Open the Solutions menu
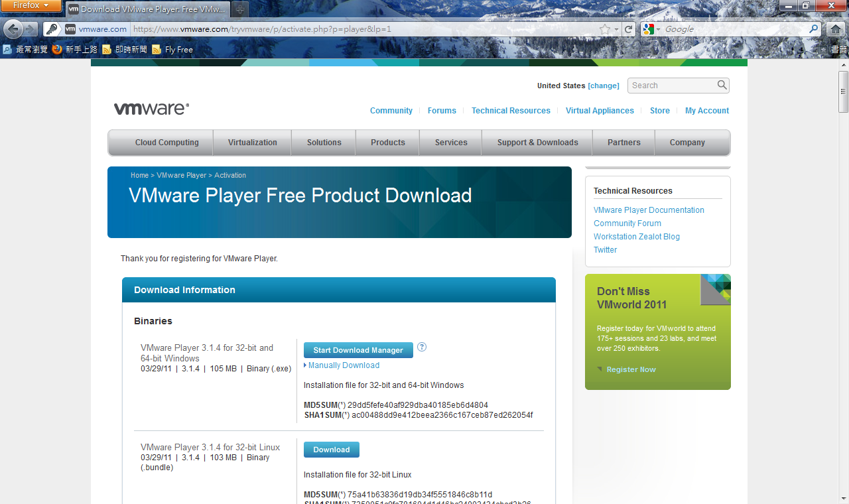This screenshot has width=849, height=504. coord(324,143)
